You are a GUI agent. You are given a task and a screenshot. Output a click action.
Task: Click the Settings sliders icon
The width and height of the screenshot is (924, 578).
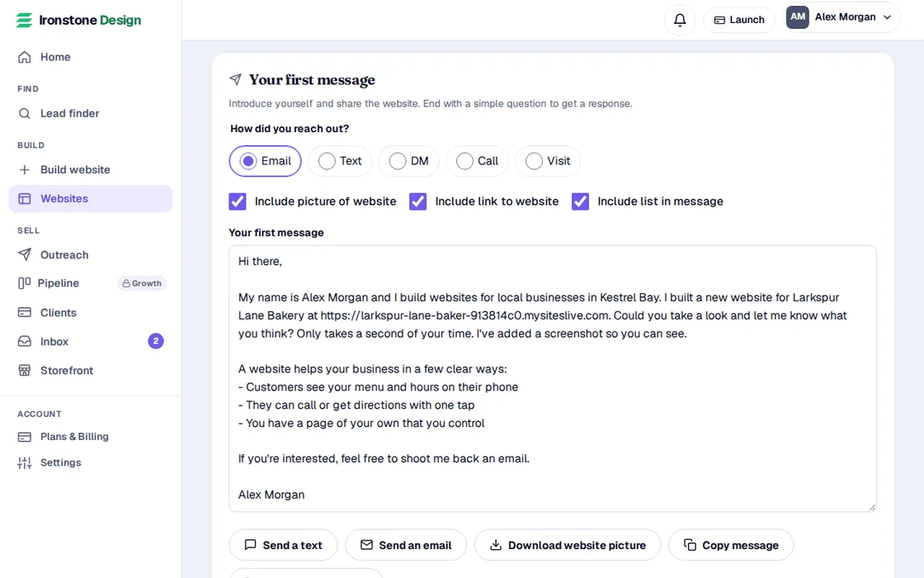(24, 463)
